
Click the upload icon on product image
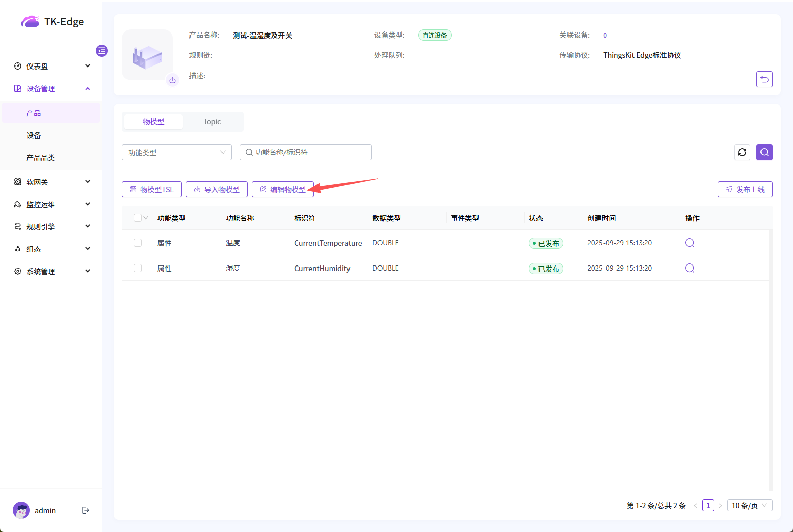pyautogui.click(x=173, y=80)
